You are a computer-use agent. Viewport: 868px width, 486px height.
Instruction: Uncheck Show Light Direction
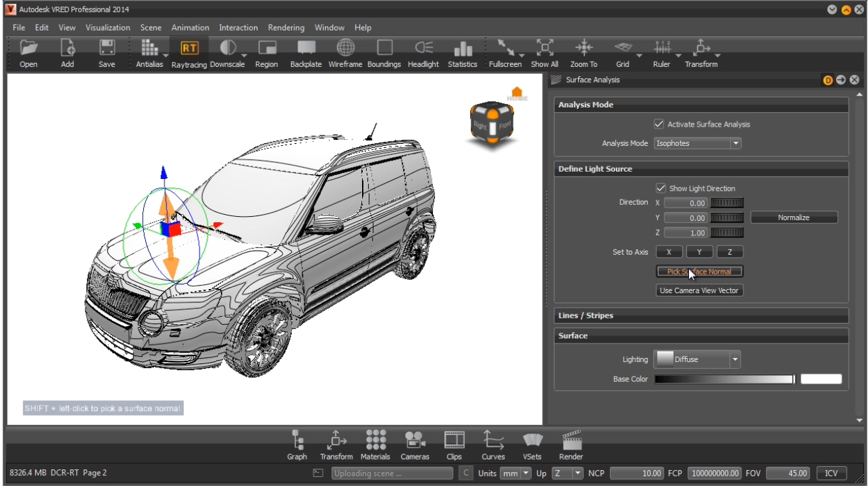pos(660,188)
